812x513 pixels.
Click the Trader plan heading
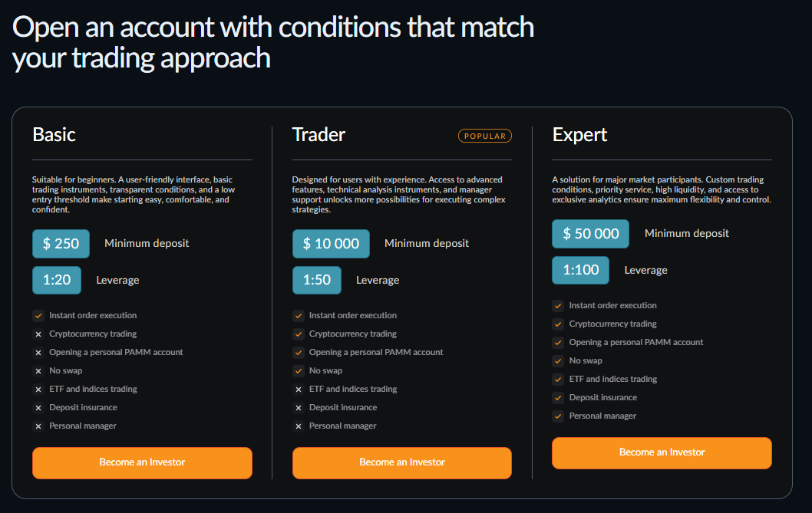[319, 135]
